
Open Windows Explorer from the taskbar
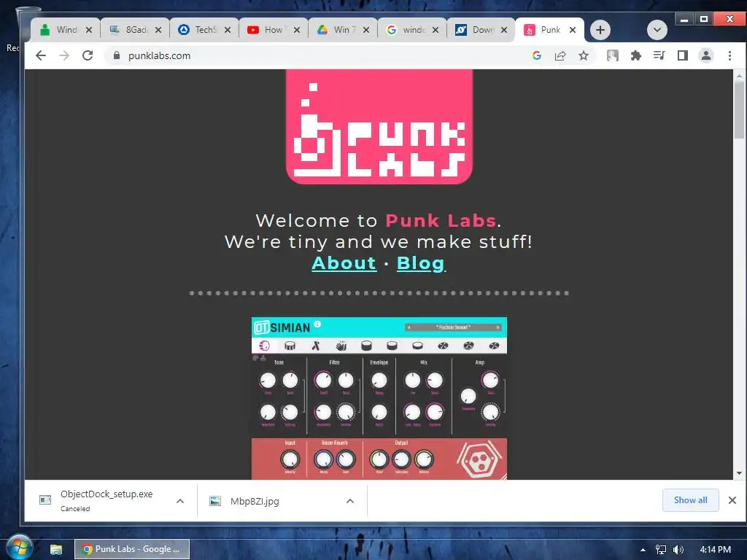[x=56, y=550]
